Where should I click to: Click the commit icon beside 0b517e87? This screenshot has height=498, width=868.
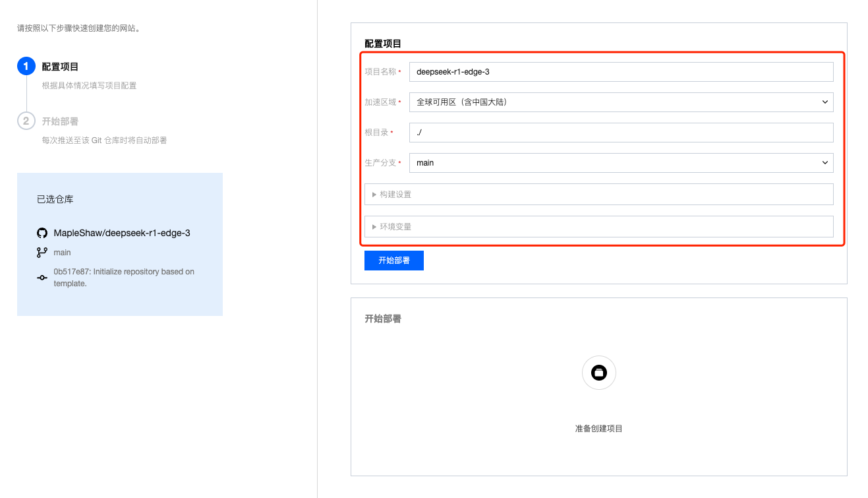click(x=42, y=278)
